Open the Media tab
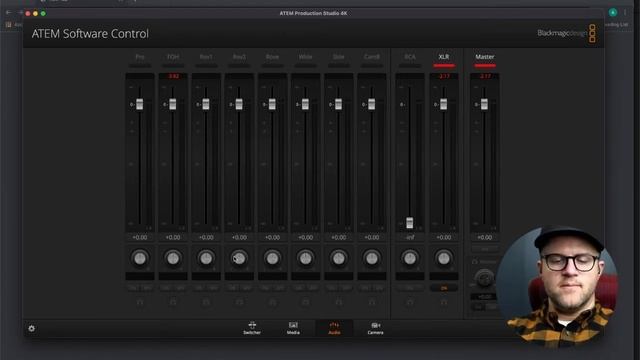This screenshot has width=640, height=360. (x=293, y=328)
